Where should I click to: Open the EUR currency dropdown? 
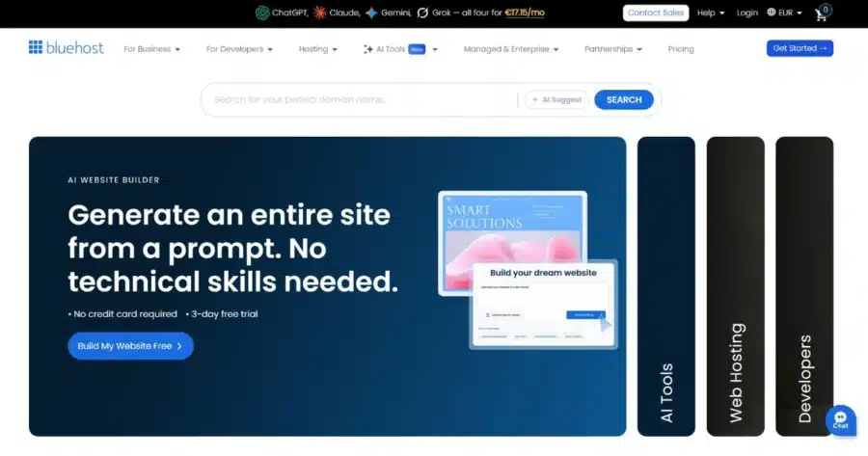785,13
